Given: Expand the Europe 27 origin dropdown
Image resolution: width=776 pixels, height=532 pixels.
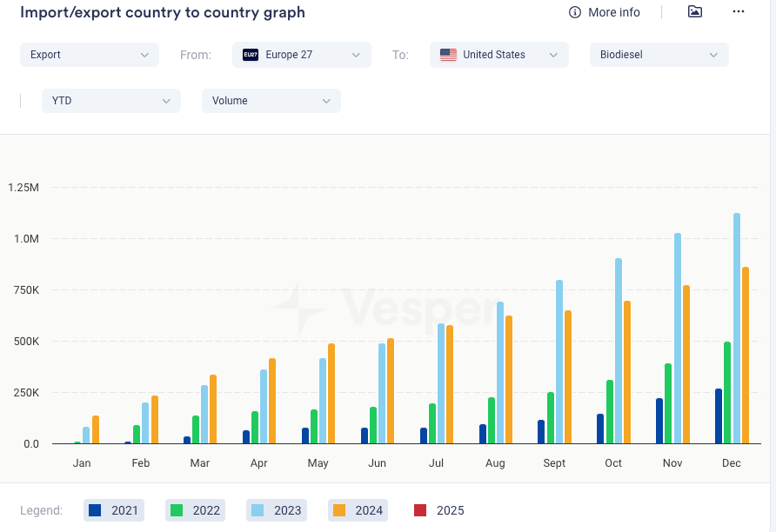Looking at the screenshot, I should coord(301,55).
